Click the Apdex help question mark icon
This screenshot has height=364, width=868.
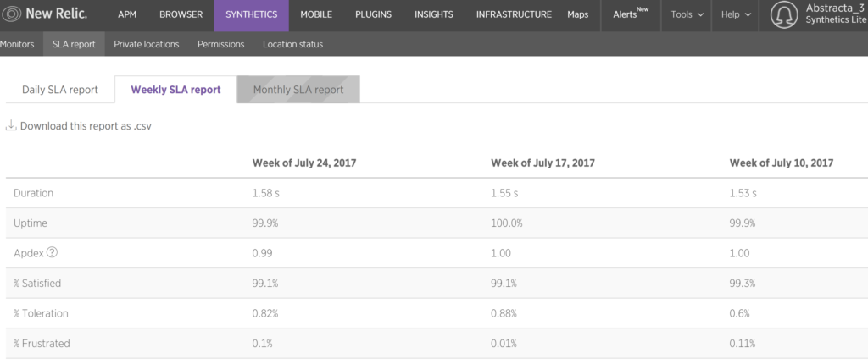(53, 252)
